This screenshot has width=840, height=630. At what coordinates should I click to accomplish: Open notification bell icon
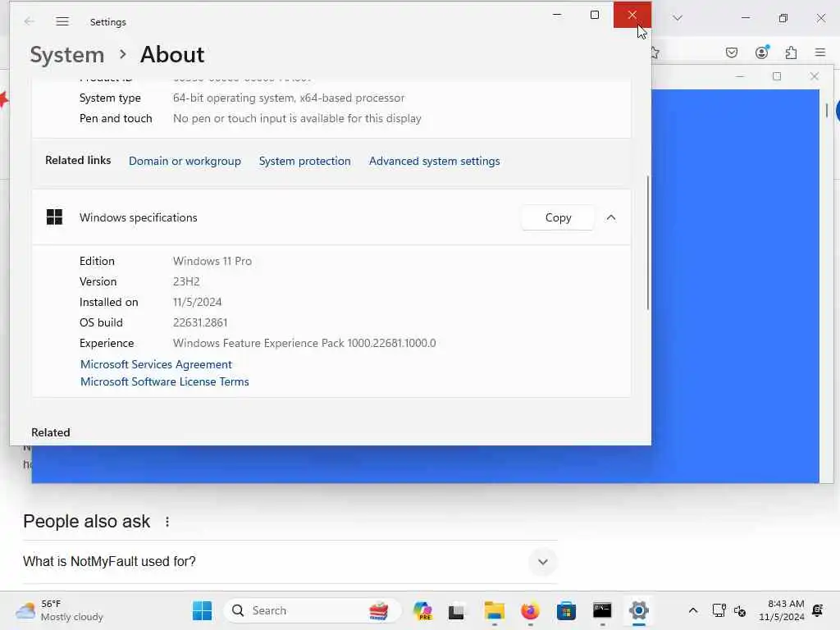pyautogui.click(x=818, y=610)
